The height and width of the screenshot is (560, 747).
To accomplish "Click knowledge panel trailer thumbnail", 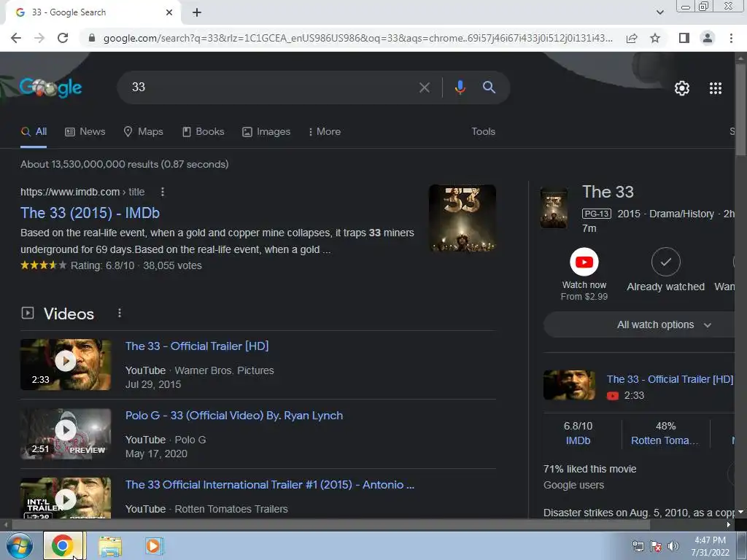I will tap(569, 385).
